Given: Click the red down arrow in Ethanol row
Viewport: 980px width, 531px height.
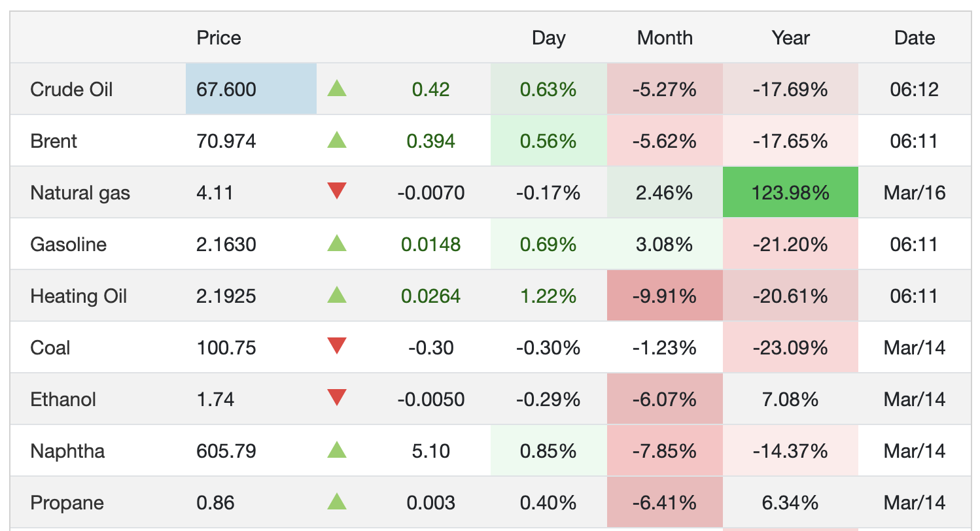Looking at the screenshot, I should click(x=337, y=398).
